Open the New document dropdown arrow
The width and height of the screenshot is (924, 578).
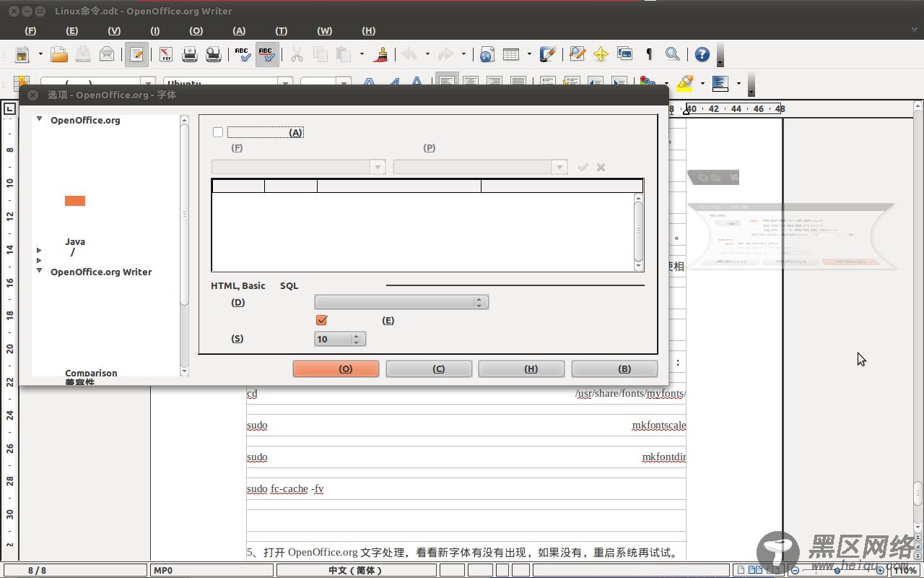[40, 54]
